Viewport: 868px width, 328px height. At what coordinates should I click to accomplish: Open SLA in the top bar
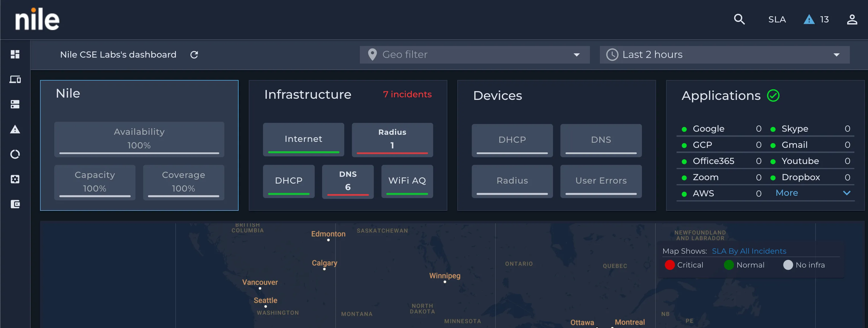click(x=777, y=20)
